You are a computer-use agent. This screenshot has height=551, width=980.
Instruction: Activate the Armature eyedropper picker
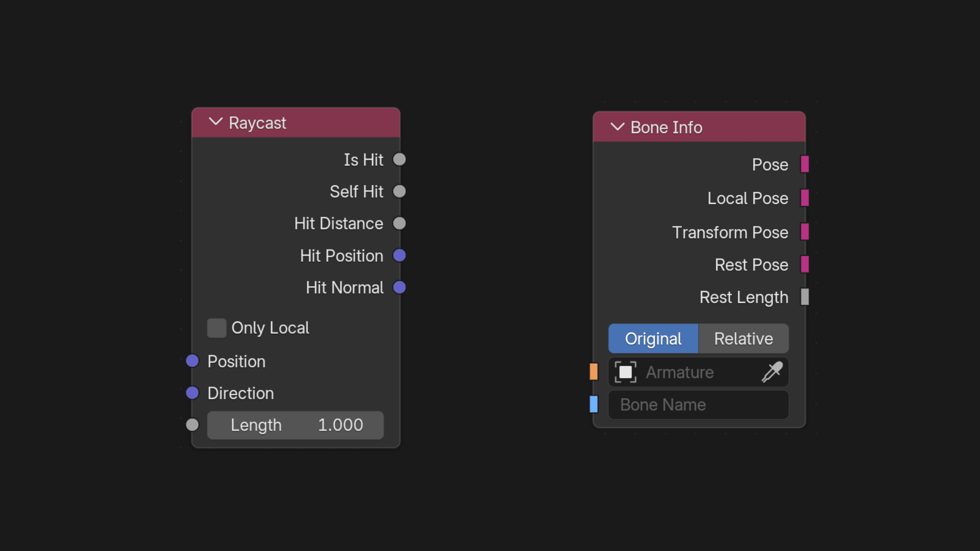(772, 372)
